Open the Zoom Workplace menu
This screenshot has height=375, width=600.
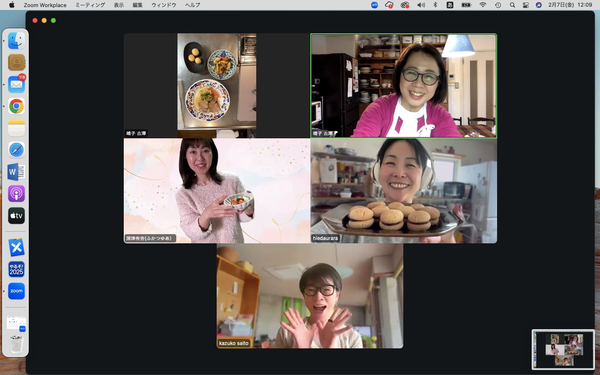pos(45,5)
